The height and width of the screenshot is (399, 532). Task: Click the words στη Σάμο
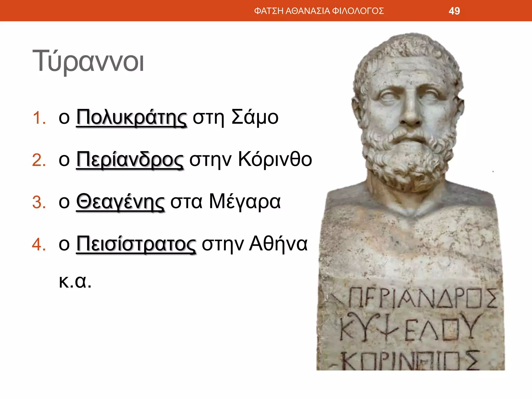pyautogui.click(x=236, y=117)
